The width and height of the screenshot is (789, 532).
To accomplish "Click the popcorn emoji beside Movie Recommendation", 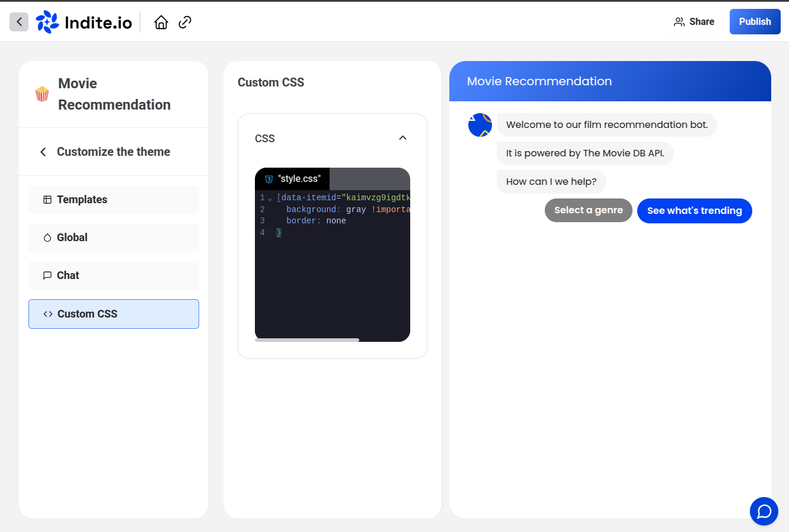I will click(41, 94).
